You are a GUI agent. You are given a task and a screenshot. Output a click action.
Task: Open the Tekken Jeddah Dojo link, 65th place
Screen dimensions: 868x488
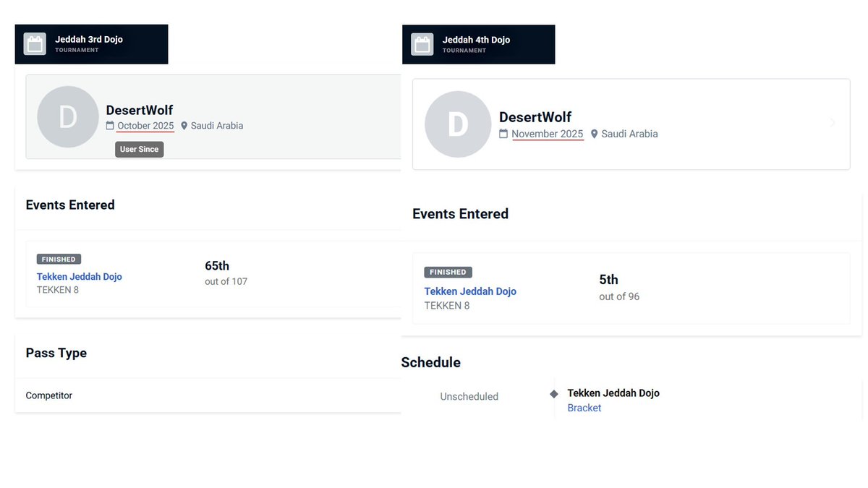tap(80, 277)
